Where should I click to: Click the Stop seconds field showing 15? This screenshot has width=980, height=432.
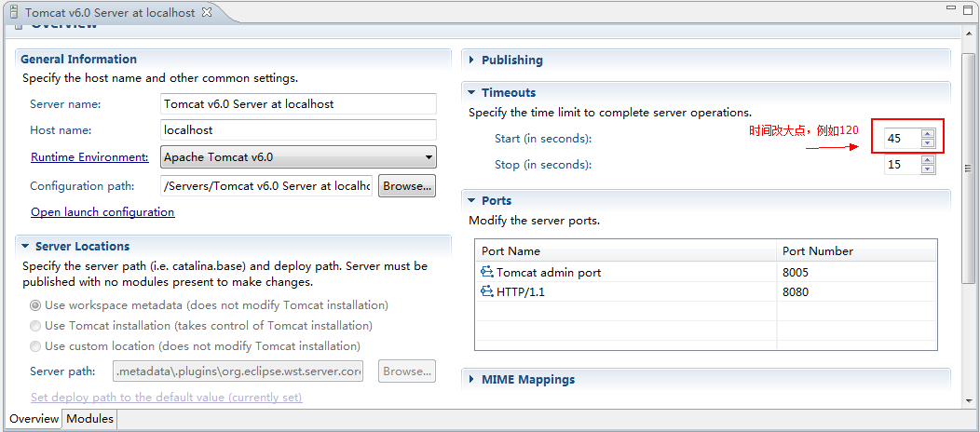point(902,165)
